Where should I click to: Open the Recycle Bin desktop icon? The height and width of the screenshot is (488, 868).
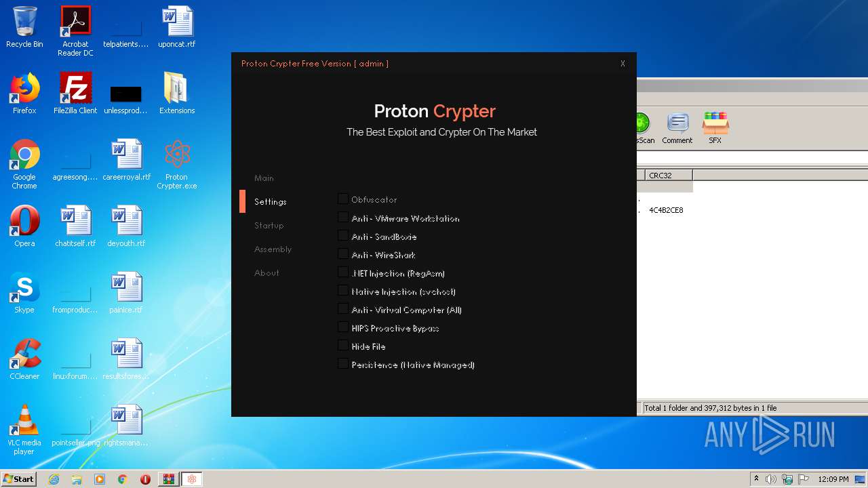point(24,27)
